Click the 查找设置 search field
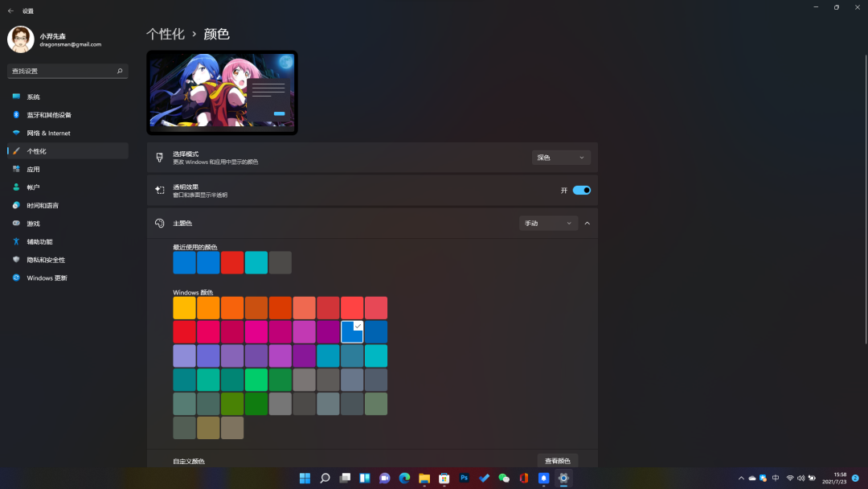Screen dimensions: 868x489 pyautogui.click(x=60, y=71)
